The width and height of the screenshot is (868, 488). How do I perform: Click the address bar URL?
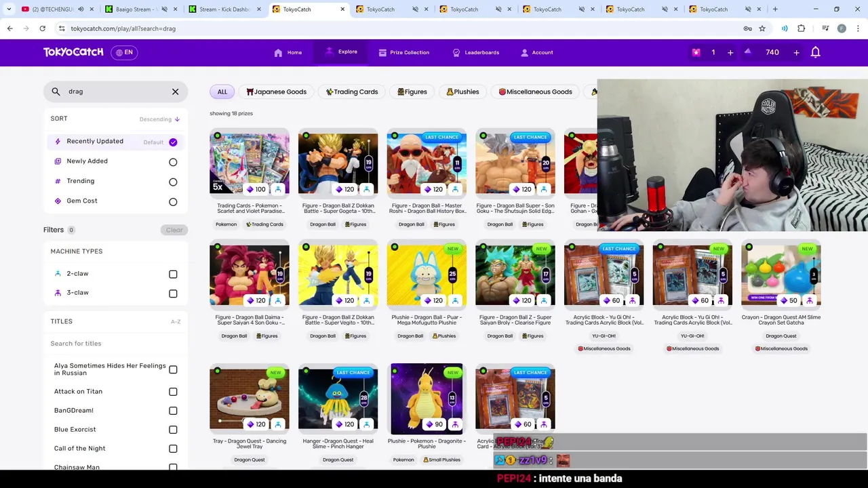tap(123, 28)
